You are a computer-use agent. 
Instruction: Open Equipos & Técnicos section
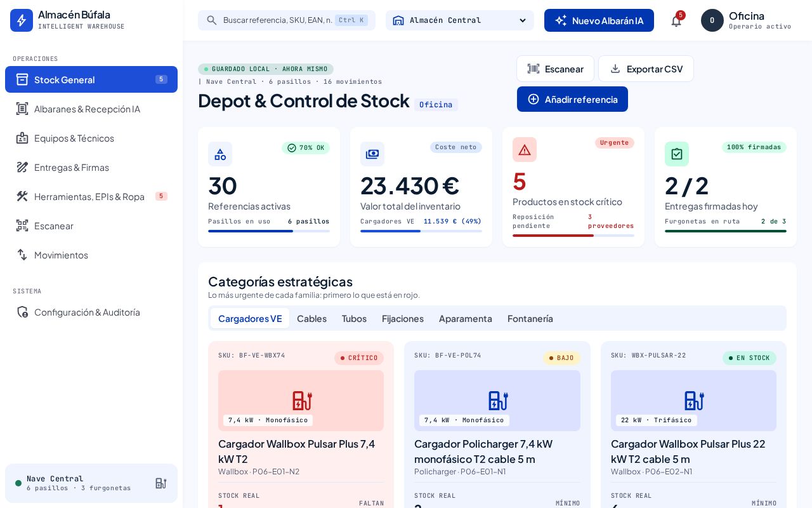[x=91, y=138]
